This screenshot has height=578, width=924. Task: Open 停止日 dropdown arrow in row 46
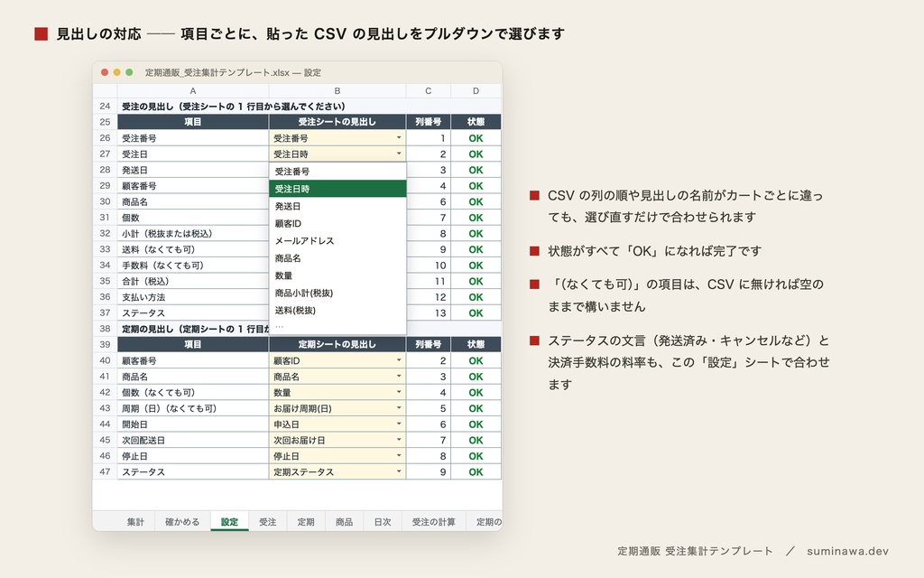(x=399, y=456)
